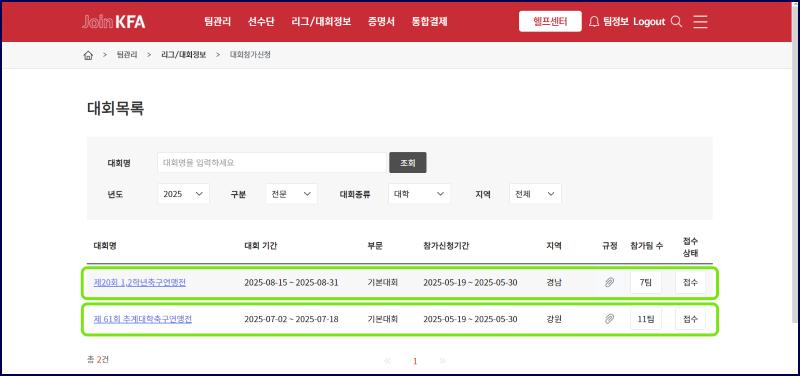Click the search magnifier icon
The height and width of the screenshot is (376, 800).
677,22
